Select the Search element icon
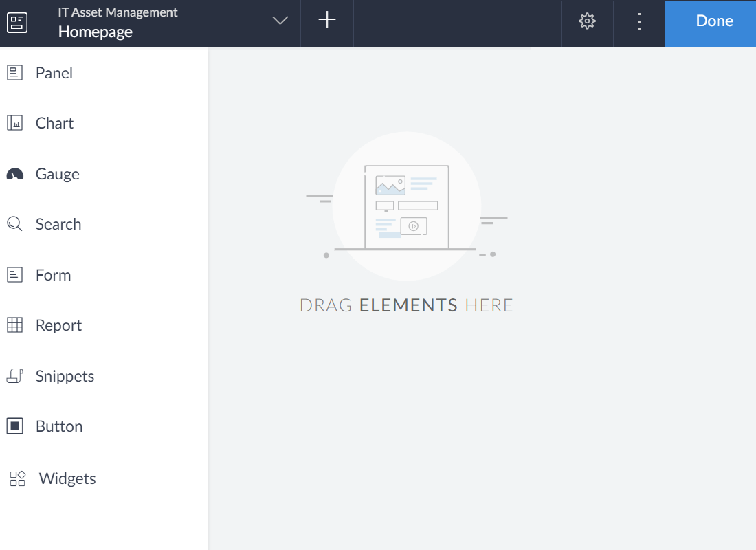The height and width of the screenshot is (550, 756). pyautogui.click(x=15, y=223)
